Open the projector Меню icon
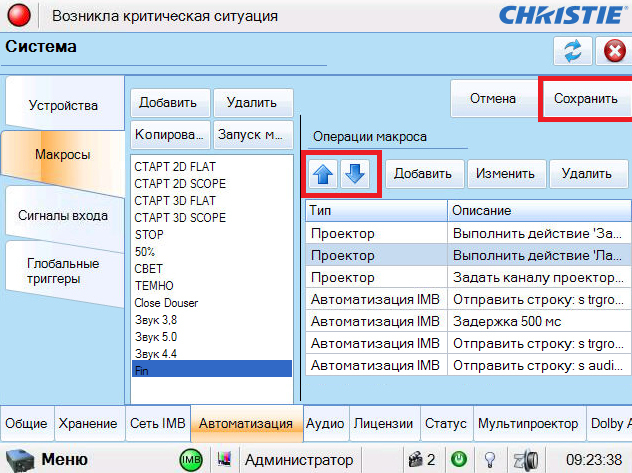 pos(19,460)
